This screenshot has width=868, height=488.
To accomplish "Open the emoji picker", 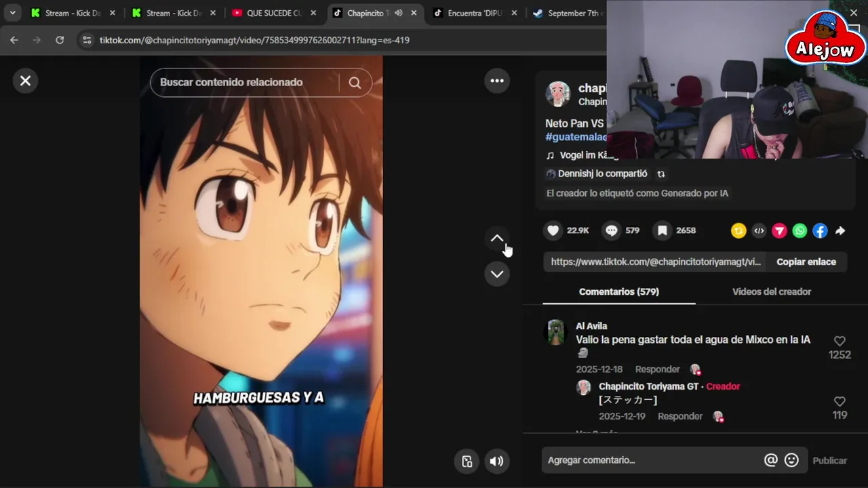I will [x=791, y=460].
